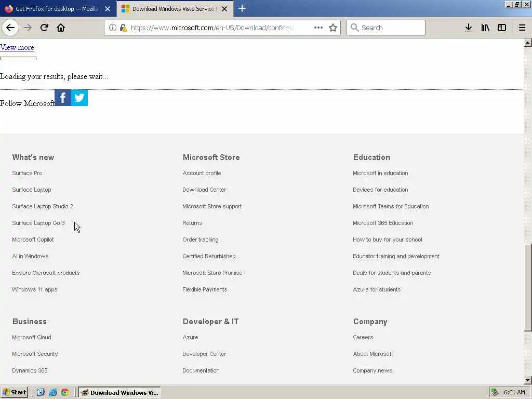Open page actions three-dot menu
Screen dimensions: 532x399
pyautogui.click(x=318, y=28)
